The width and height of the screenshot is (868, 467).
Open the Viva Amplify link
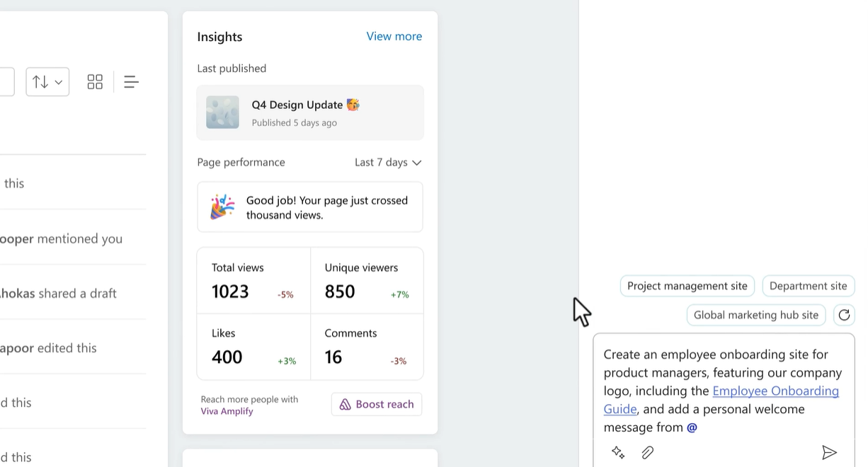227,411
